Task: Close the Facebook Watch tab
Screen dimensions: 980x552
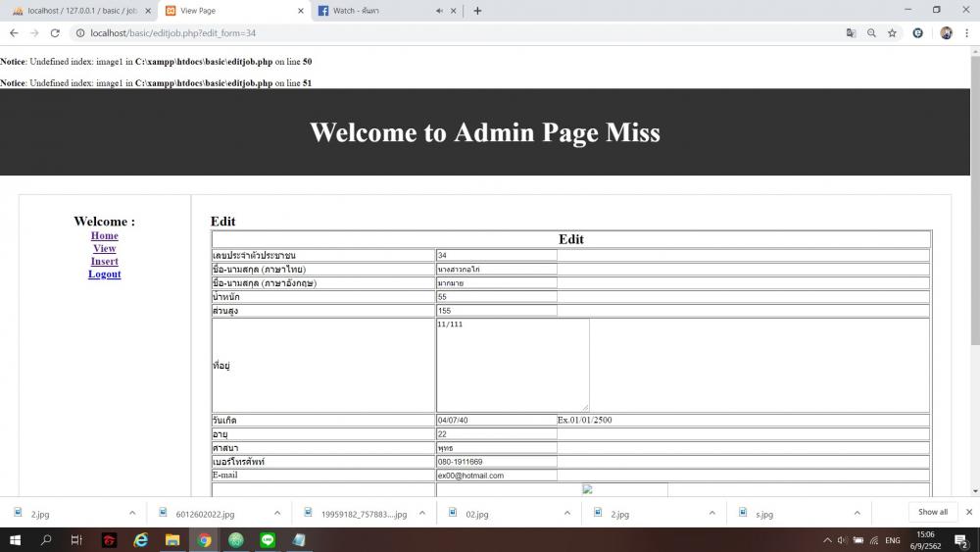Action: (x=453, y=11)
